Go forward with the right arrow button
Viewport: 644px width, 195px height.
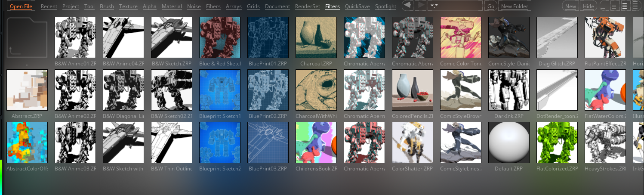[x=420, y=6]
